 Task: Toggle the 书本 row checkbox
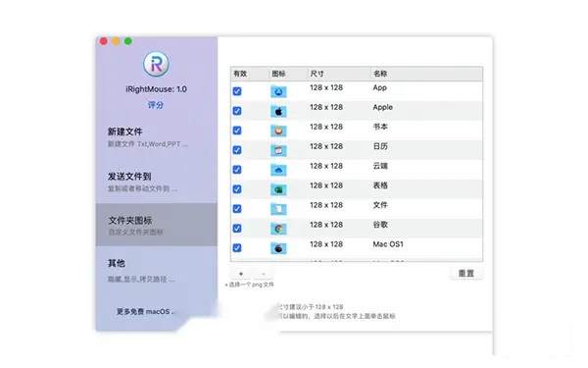pyautogui.click(x=237, y=131)
